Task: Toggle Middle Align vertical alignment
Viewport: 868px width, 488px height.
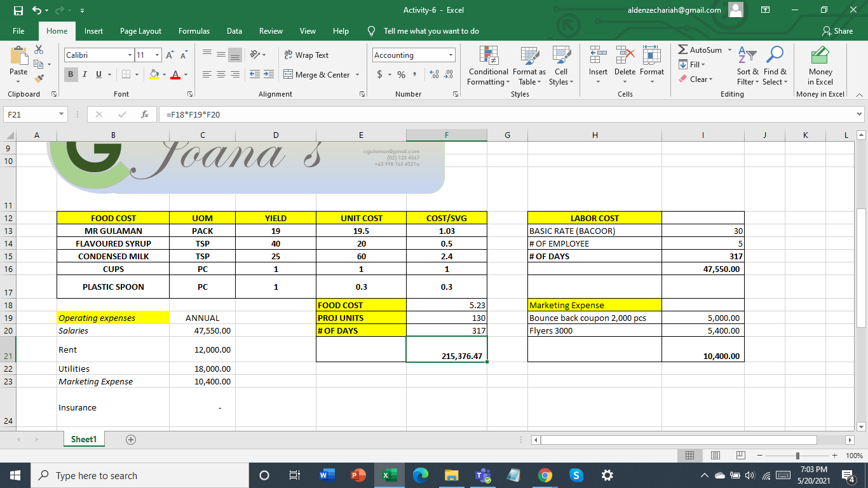Action: [x=220, y=55]
